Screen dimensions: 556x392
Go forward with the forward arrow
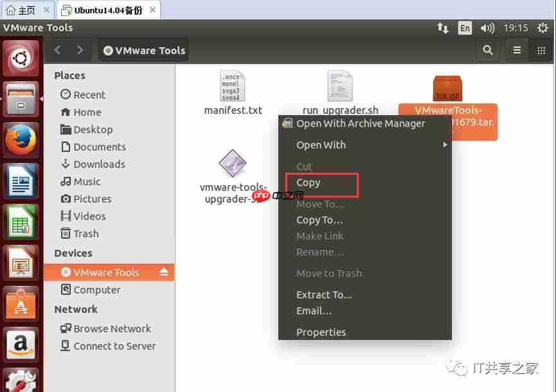(80, 50)
